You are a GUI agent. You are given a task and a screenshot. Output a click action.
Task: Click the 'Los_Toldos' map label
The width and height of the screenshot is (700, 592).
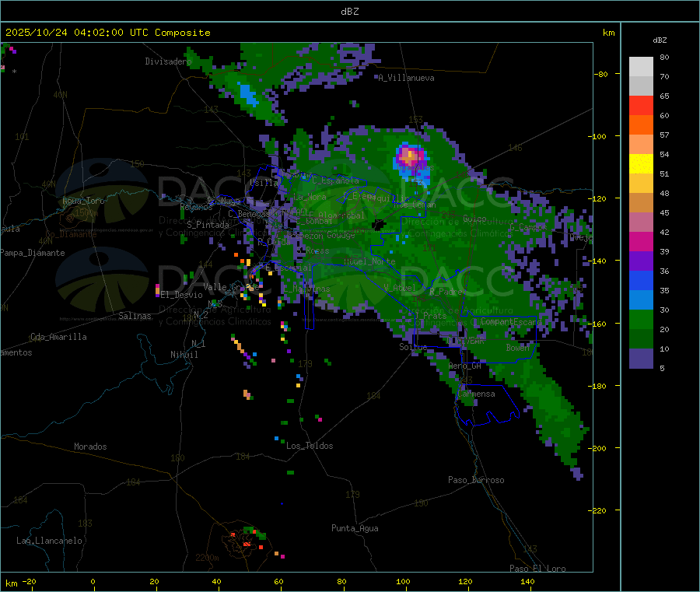coord(310,446)
